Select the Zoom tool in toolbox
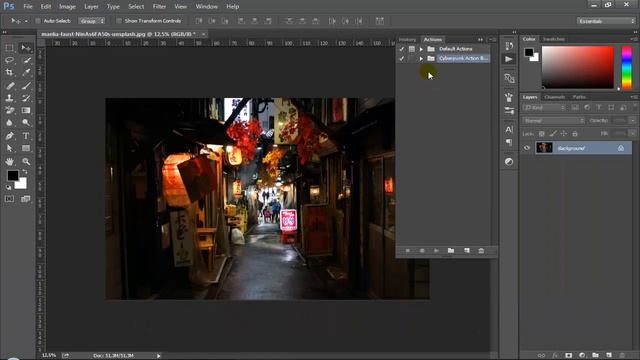Screen dimensions: 640x360 pos(26,162)
